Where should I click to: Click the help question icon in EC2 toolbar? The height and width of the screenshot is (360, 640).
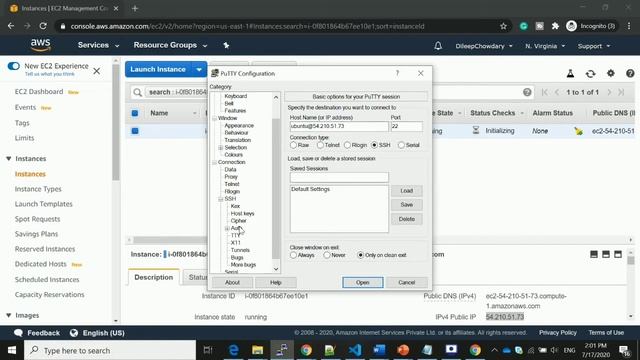point(630,73)
